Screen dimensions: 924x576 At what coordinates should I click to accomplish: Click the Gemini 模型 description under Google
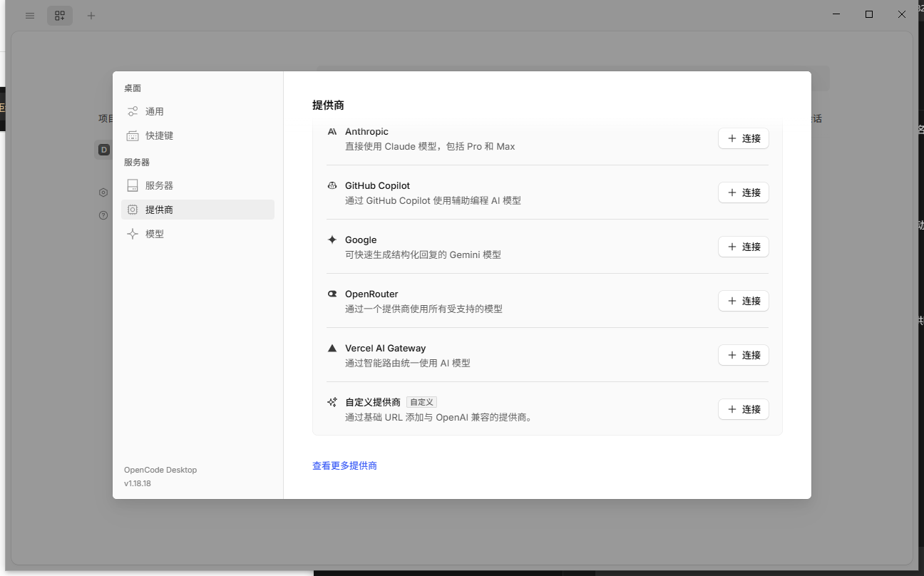coord(423,254)
